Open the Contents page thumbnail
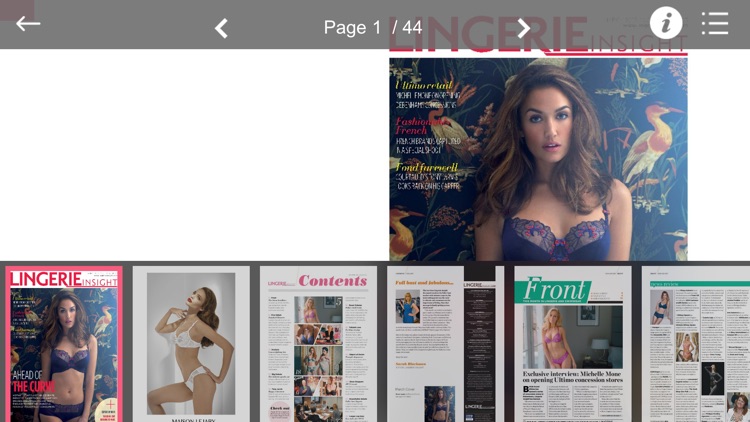Image resolution: width=750 pixels, height=422 pixels. point(318,344)
